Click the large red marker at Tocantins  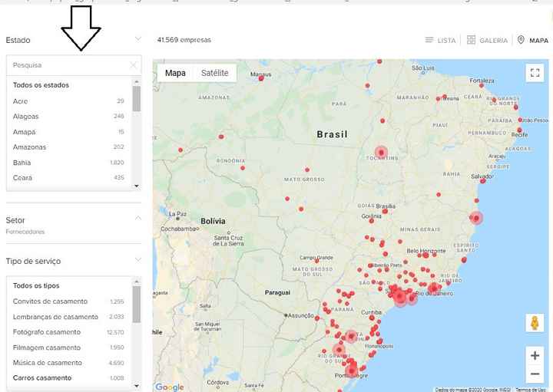381,153
